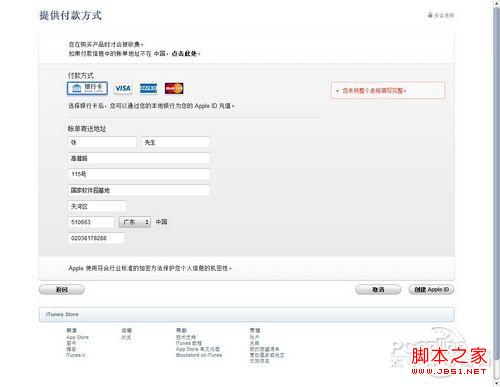500x387 pixels.
Task: Click the secure connection lock icon
Action: (430, 15)
